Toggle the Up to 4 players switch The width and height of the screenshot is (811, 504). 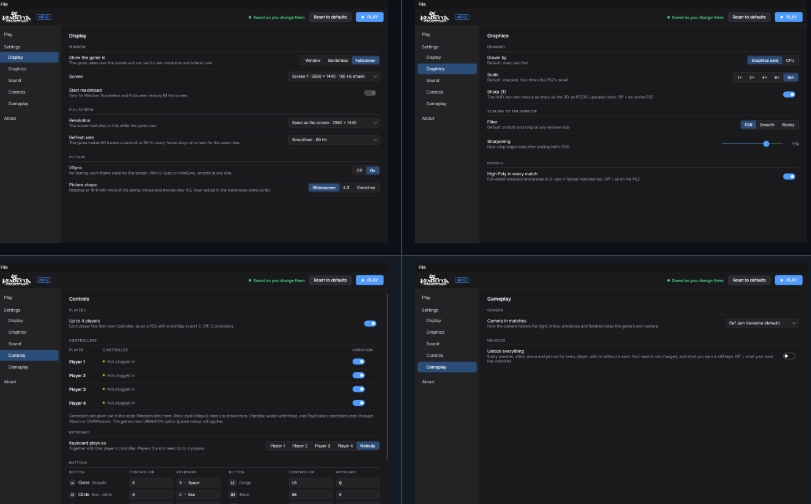370,323
